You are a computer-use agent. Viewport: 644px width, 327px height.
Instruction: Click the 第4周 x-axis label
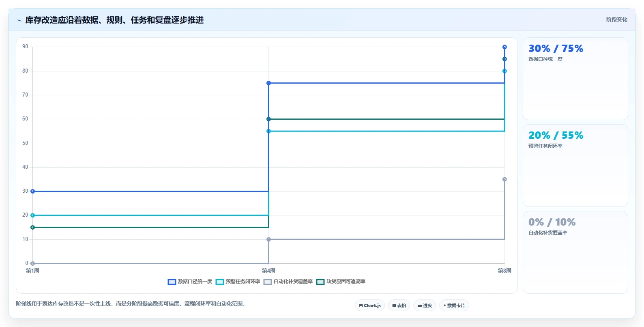pos(268,271)
